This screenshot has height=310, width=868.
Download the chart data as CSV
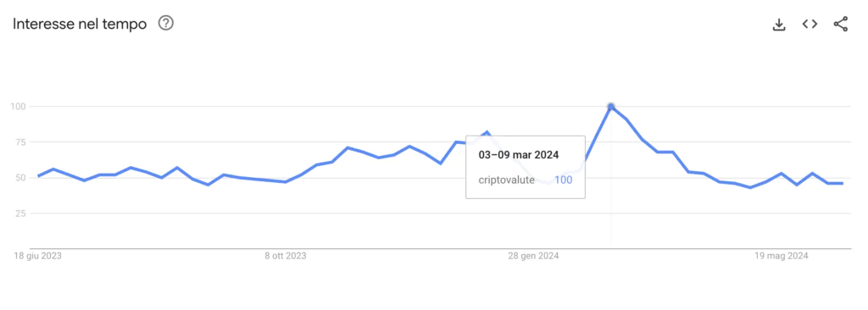[x=779, y=25]
